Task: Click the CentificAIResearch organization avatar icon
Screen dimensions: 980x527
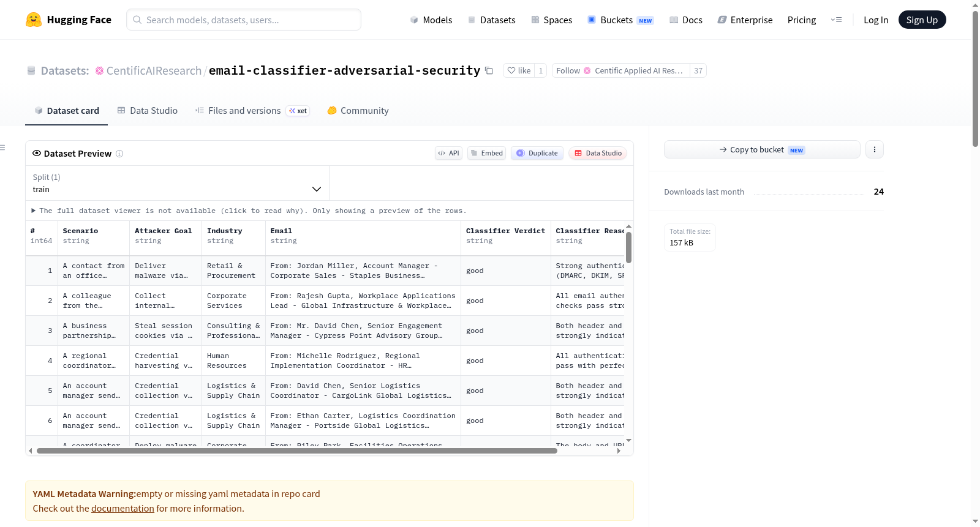Action: point(99,70)
